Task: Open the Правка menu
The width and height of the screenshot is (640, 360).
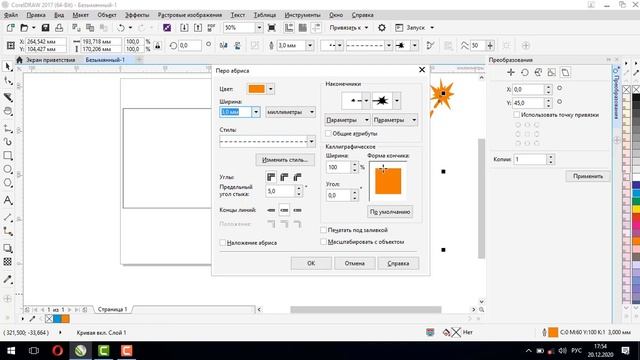Action: click(x=36, y=15)
